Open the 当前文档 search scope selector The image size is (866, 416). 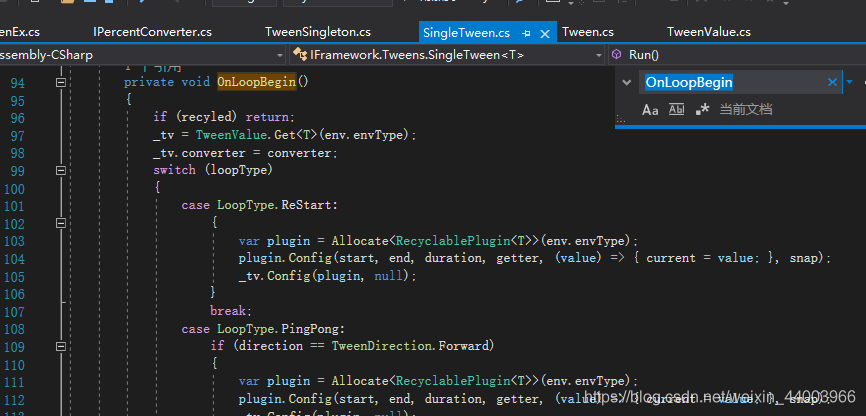point(746,109)
